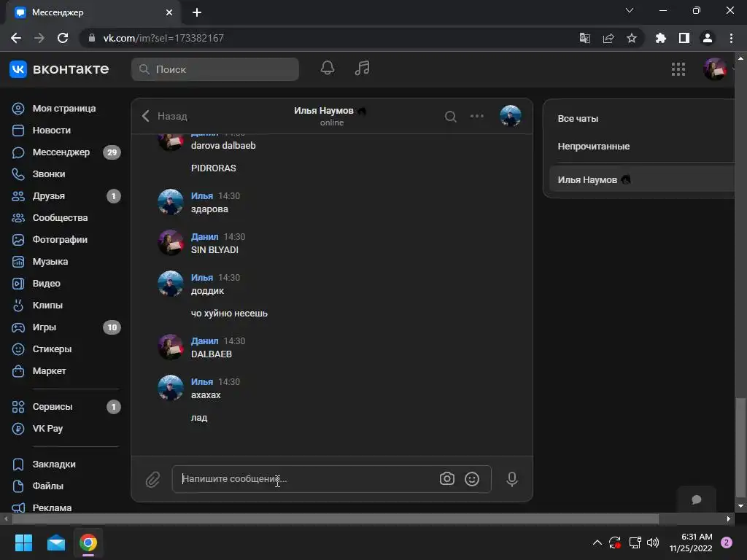Select Непрочитанные filter
The height and width of the screenshot is (560, 747).
click(594, 147)
